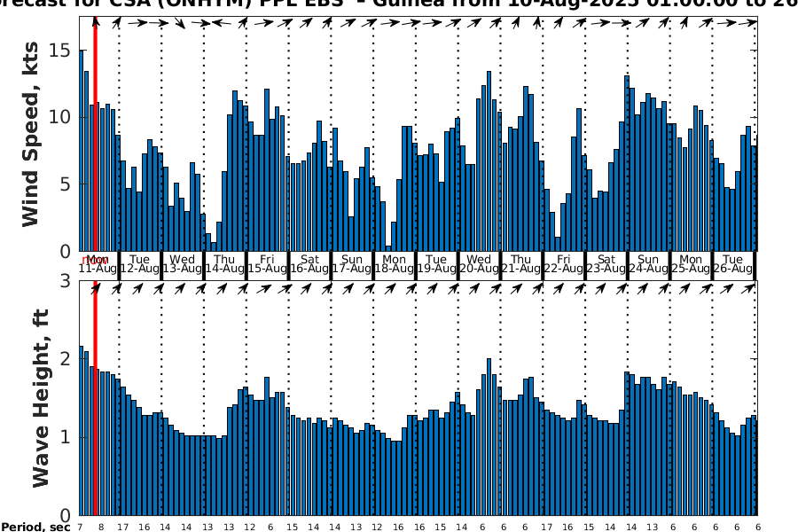798x532 pixels.
Task: Select the 'Tue 26-Aug' date label
Action: [x=733, y=263]
